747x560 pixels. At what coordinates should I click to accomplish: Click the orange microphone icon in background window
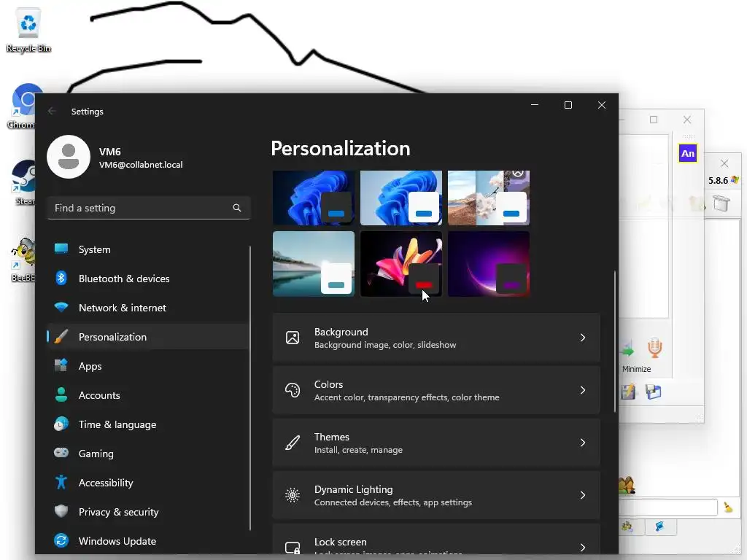[655, 348]
